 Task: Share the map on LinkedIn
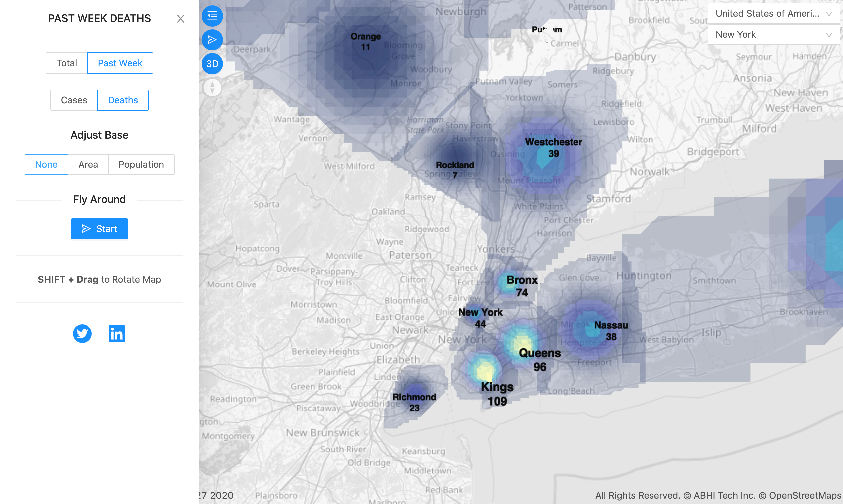(x=116, y=334)
